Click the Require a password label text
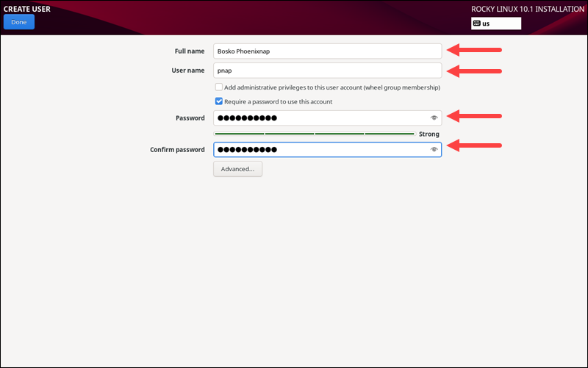Viewport: 588px width, 368px height. point(279,101)
